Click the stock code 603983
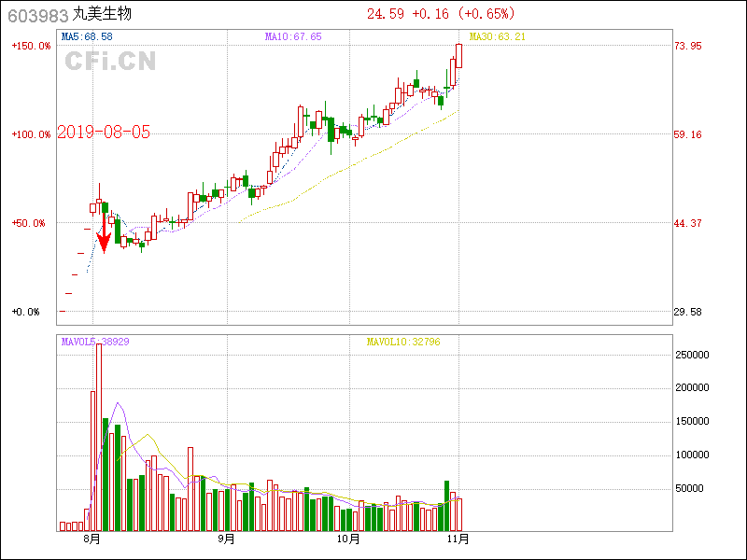Screen dimensions: 747x560 pyautogui.click(x=38, y=16)
